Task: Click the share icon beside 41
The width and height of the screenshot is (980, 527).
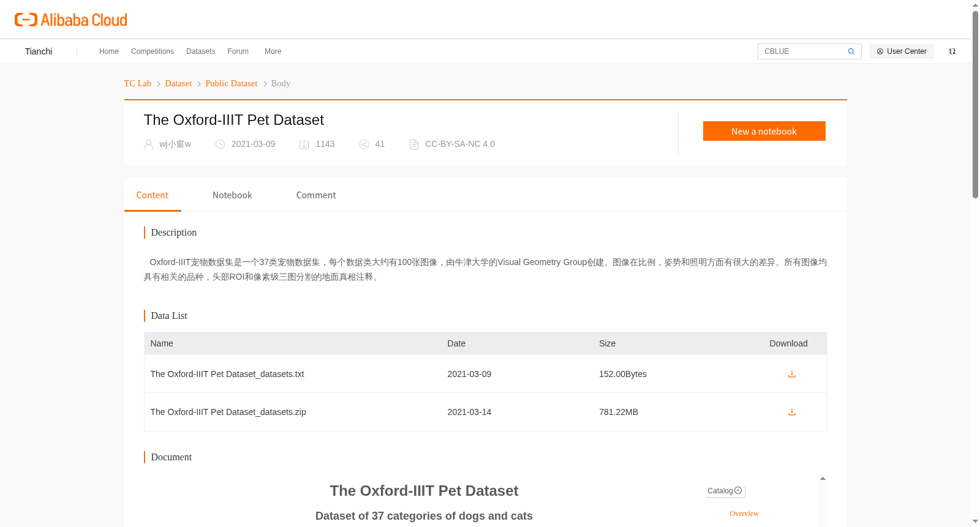Action: tap(364, 144)
